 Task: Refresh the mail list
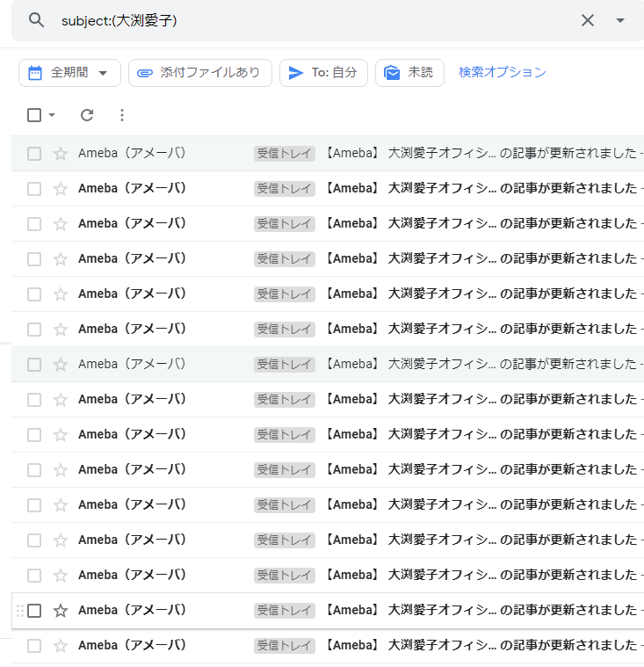coord(87,115)
